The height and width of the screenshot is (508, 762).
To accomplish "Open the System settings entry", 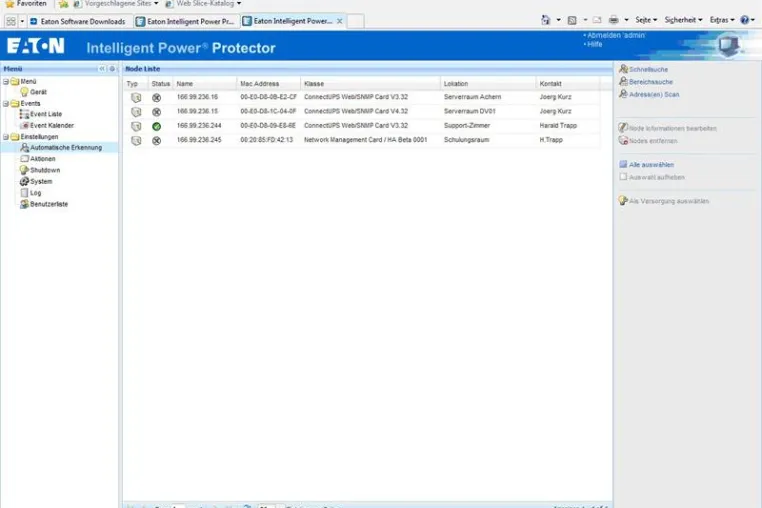I will (36, 181).
